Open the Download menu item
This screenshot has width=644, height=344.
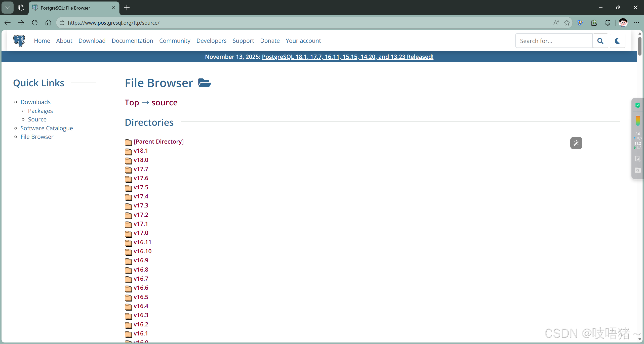(x=92, y=41)
